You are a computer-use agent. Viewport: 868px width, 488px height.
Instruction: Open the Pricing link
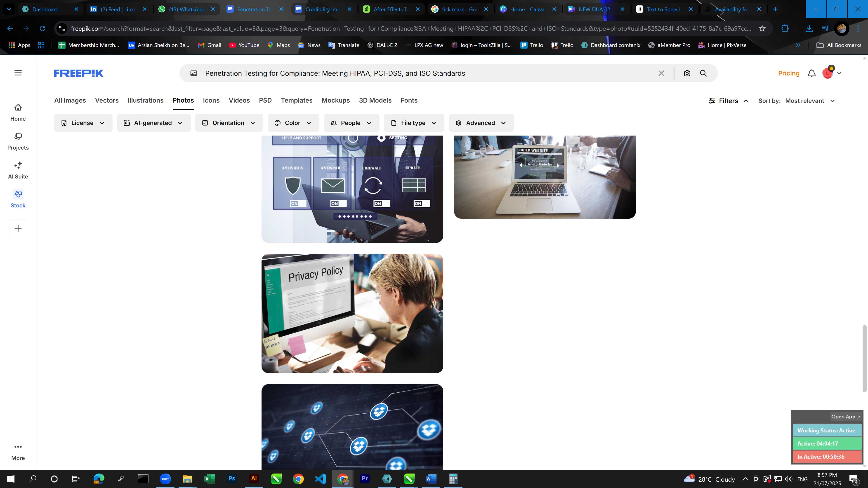(788, 73)
